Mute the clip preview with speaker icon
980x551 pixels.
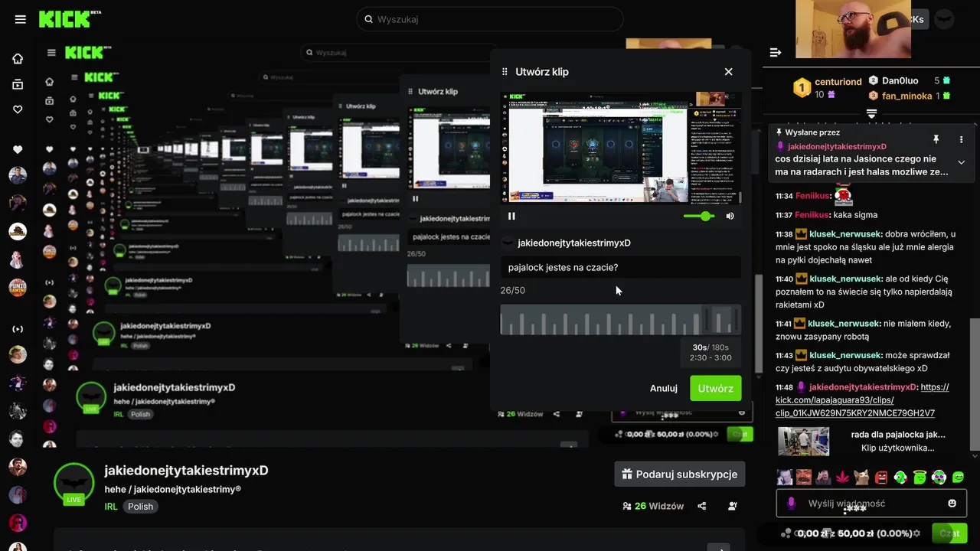coord(730,216)
